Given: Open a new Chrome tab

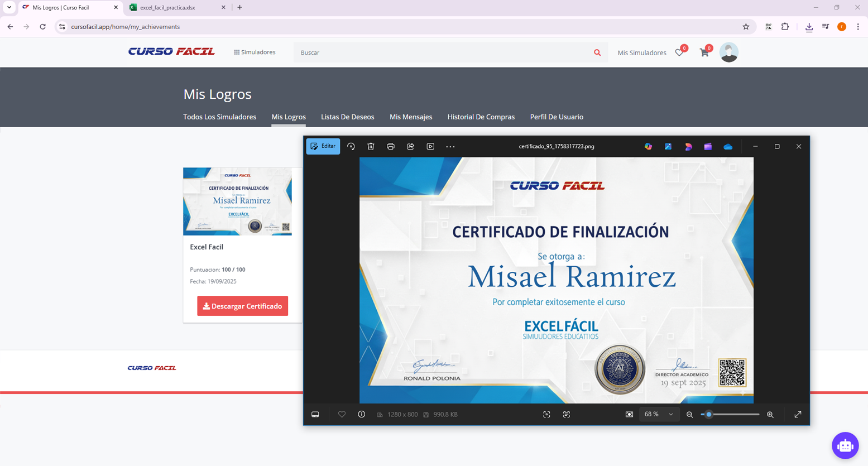Looking at the screenshot, I should tap(240, 7).
